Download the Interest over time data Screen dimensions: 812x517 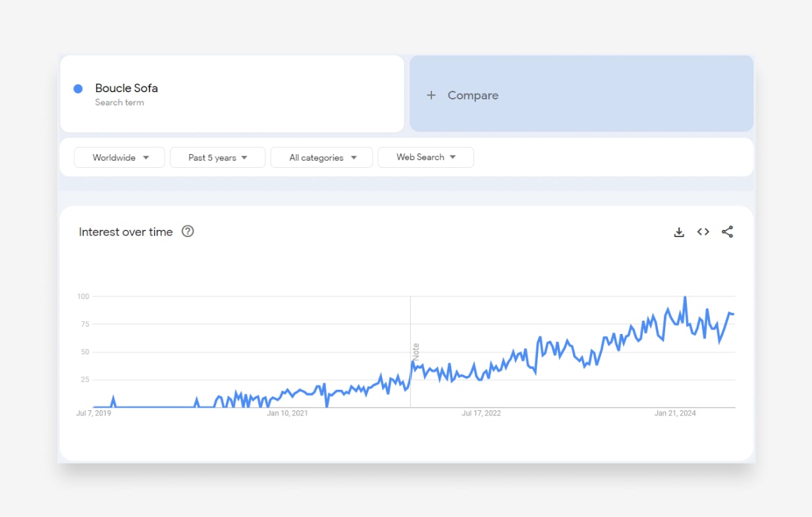tap(679, 232)
